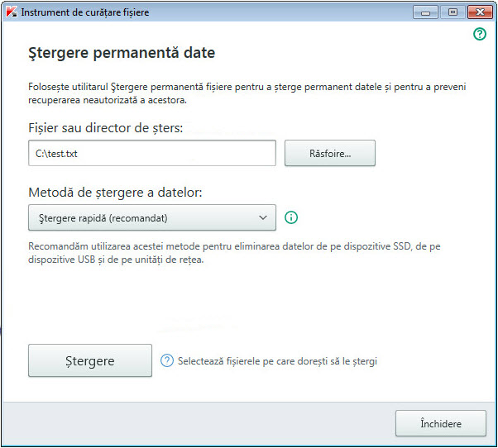Image resolution: width=498 pixels, height=448 pixels.
Task: Click the Selectează fișierele hint text
Action: (277, 361)
